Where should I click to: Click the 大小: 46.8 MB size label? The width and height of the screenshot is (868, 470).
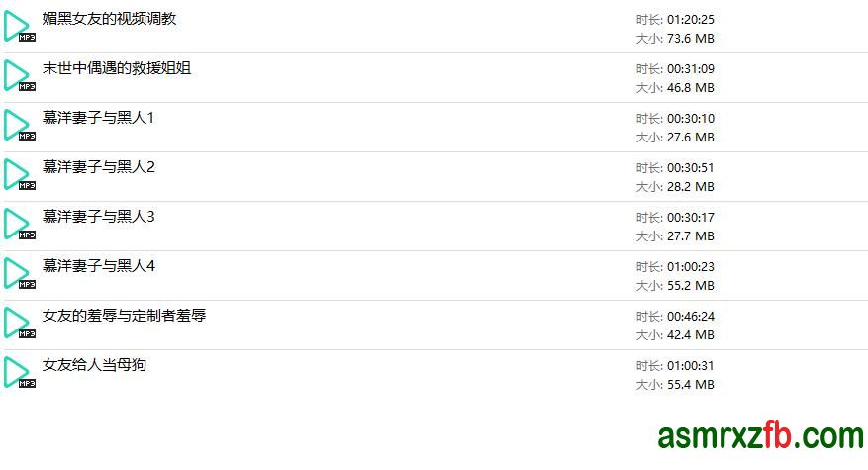(675, 88)
